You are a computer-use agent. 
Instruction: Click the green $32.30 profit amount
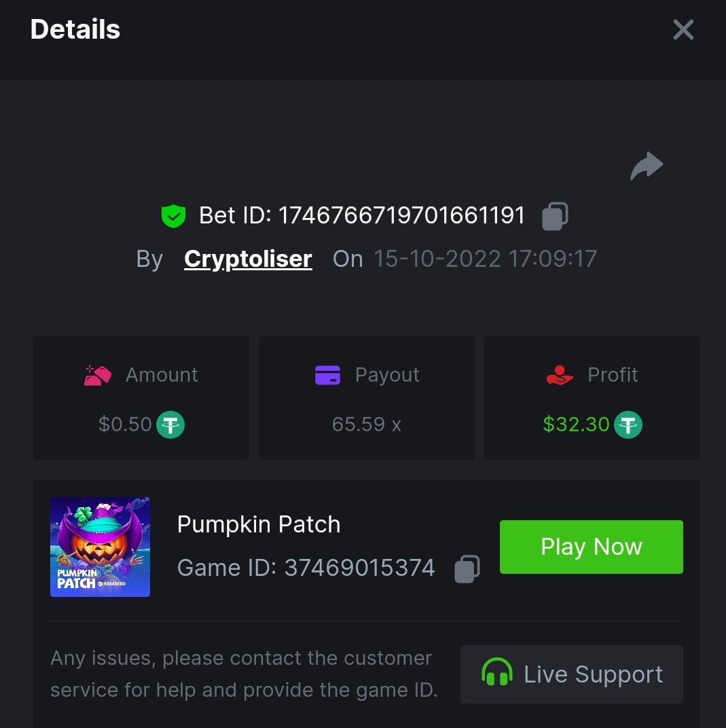(x=576, y=424)
